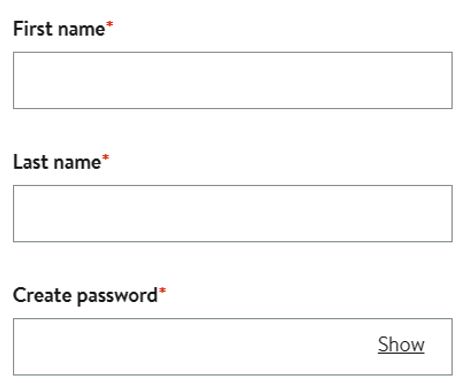Click the First name input field
Screen dimensions: 471x383
(x=233, y=80)
